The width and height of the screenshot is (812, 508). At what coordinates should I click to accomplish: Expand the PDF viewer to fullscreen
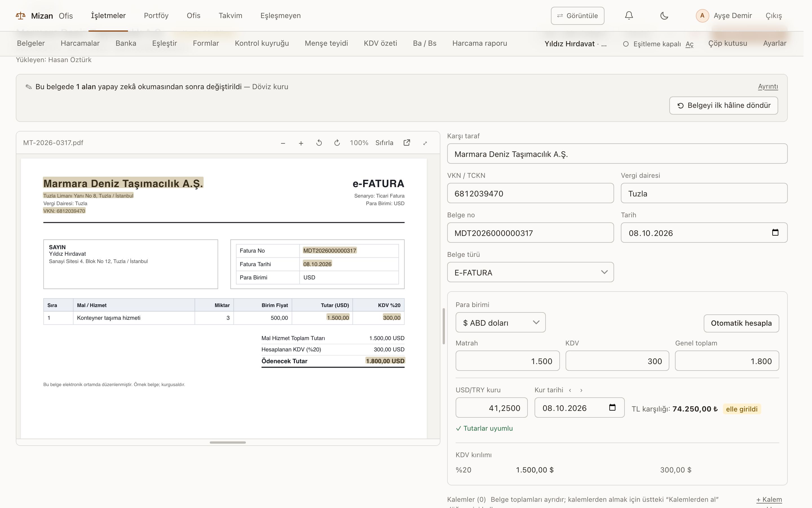(x=425, y=143)
